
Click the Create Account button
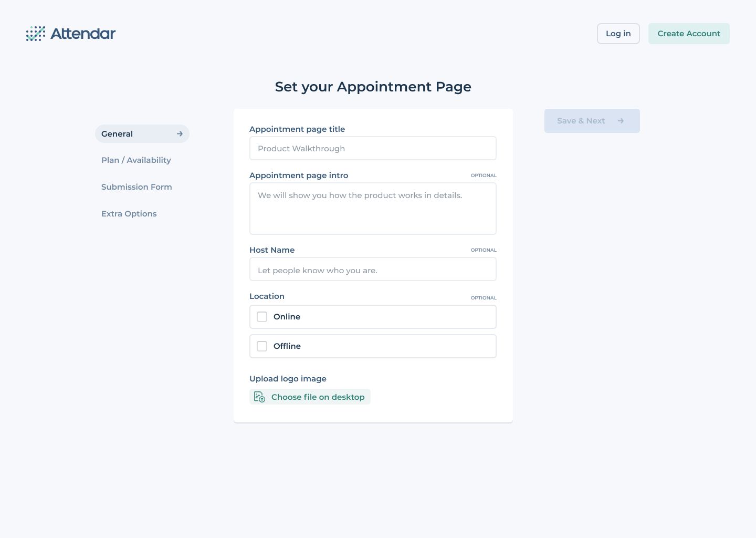click(x=689, y=34)
